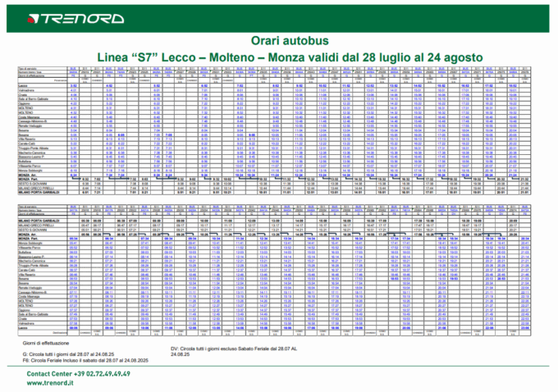Select the 'Giorni di effettuazione' legend heading
This screenshot has width=558, height=392.
46,344
